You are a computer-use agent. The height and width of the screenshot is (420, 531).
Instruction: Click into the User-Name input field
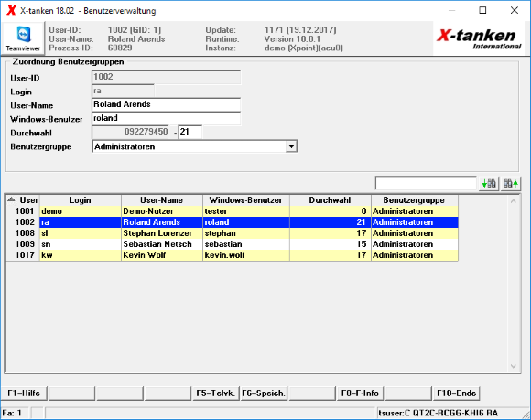pos(167,104)
